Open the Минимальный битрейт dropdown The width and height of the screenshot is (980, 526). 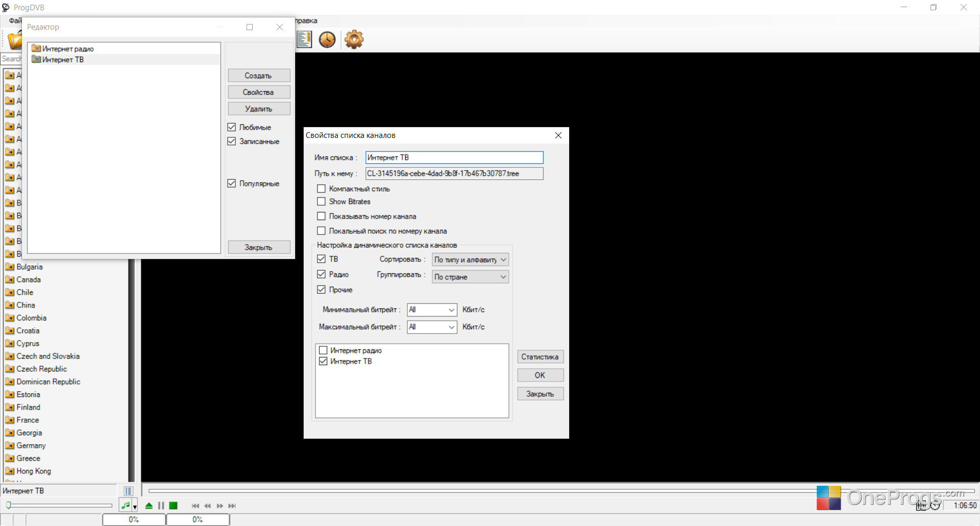point(432,309)
